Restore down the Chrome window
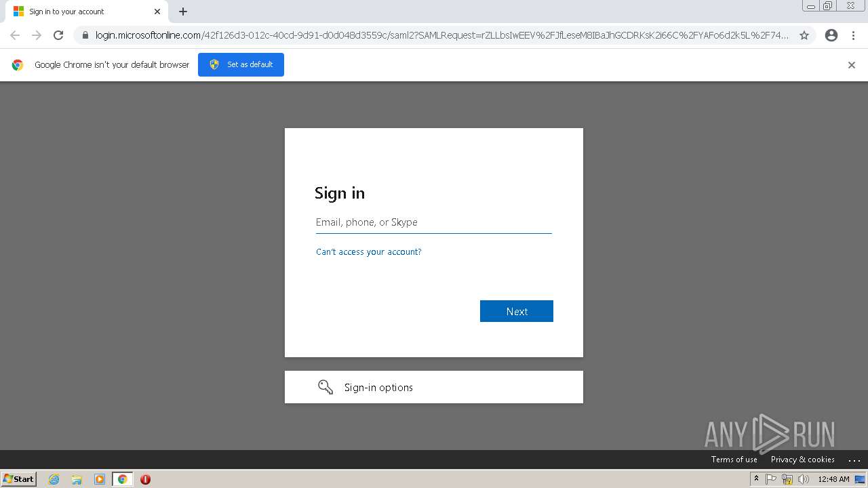The width and height of the screenshot is (868, 488). [828, 5]
